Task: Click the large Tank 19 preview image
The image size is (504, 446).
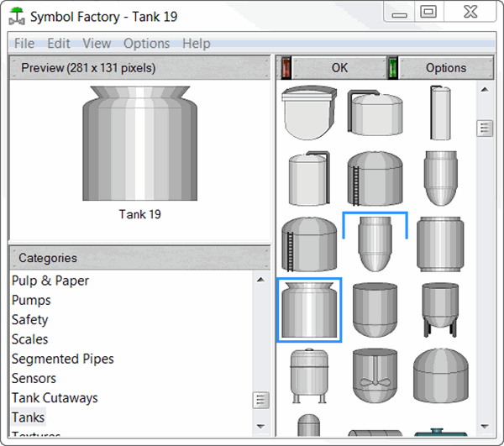Action: tap(139, 144)
